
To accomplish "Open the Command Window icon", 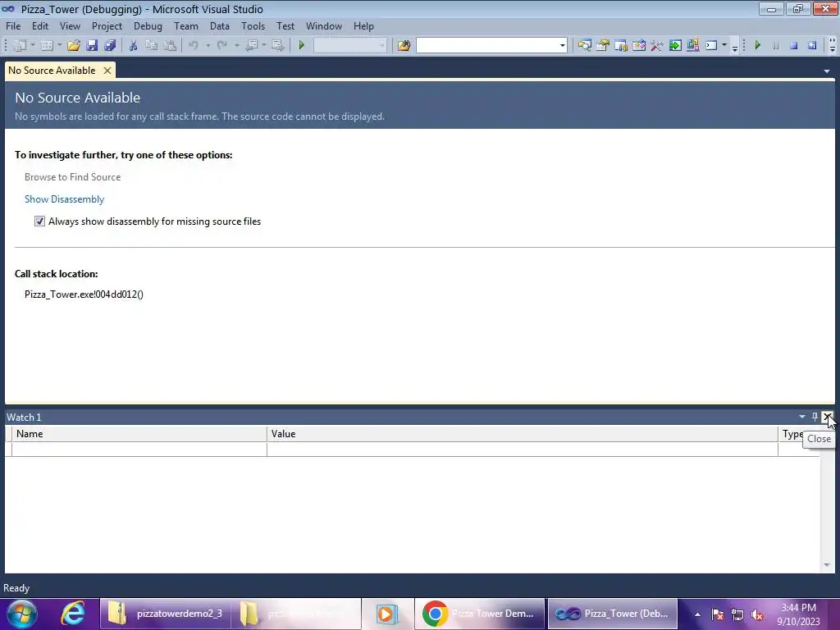I will 711,46.
